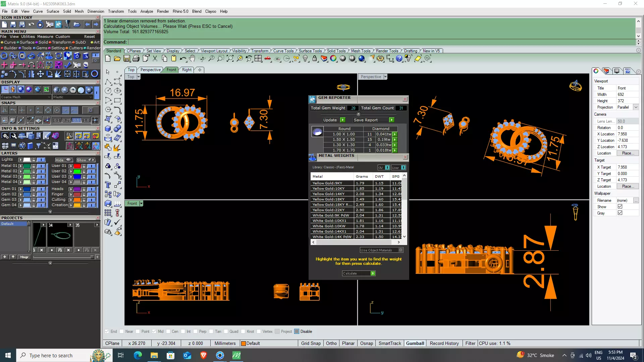Click the Print icon in Standard toolbar

pos(136,59)
